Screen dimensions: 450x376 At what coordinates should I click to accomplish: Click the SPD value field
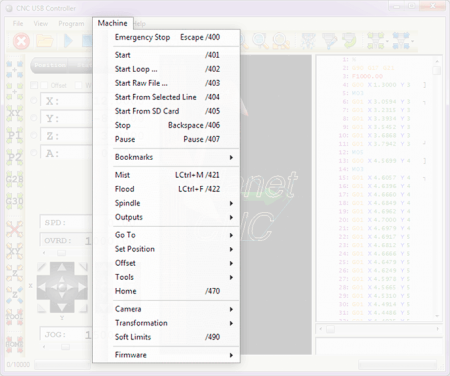click(66, 223)
